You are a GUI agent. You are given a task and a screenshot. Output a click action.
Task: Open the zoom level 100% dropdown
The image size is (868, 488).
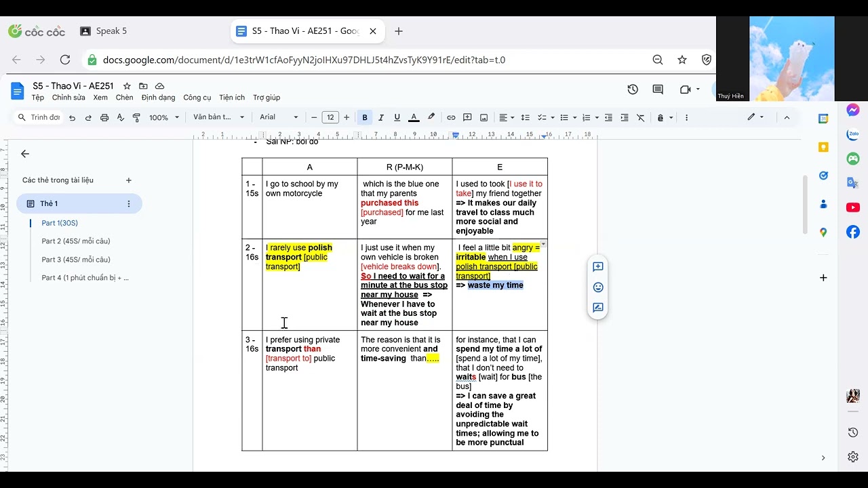click(164, 117)
